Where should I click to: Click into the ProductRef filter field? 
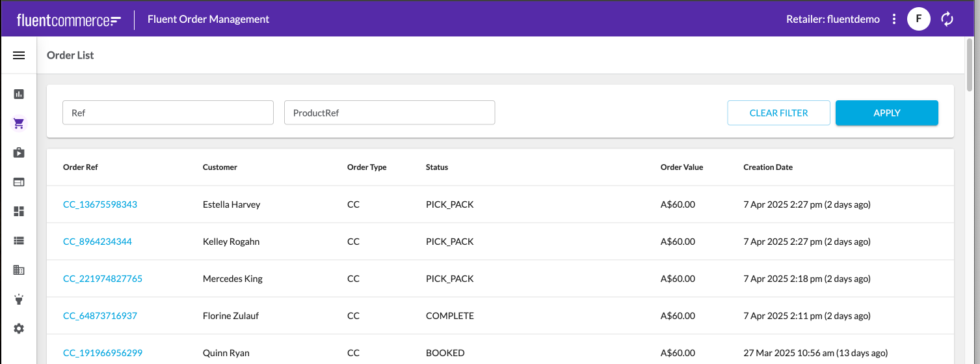coord(390,113)
